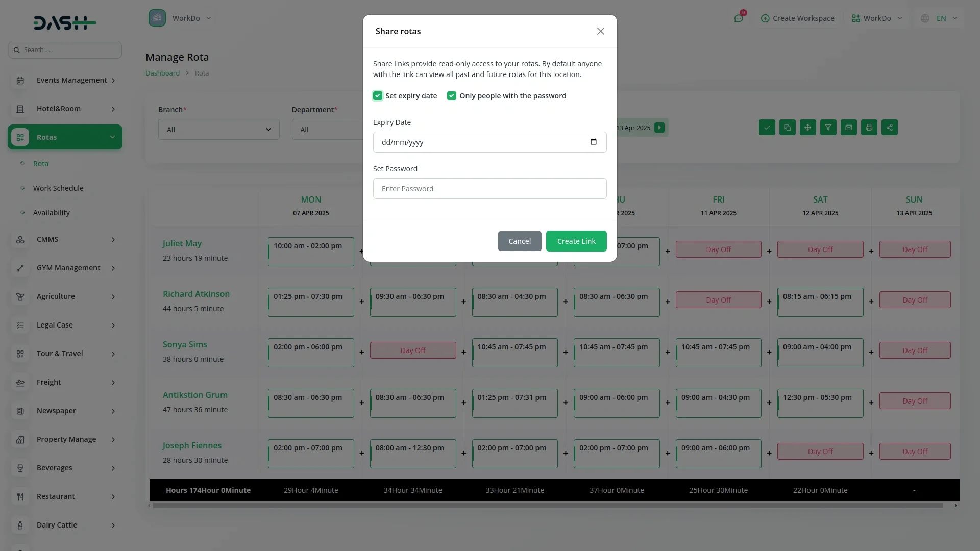Open the messages chat icon in header
The width and height of the screenshot is (980, 551).
coord(738,18)
